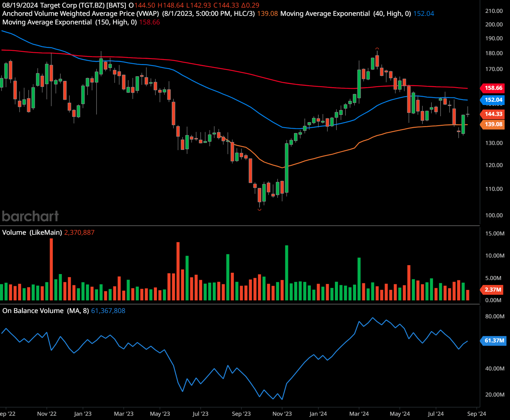The image size is (510, 420).
Task: Click the blue 152.04 price tag
Action: [x=492, y=100]
